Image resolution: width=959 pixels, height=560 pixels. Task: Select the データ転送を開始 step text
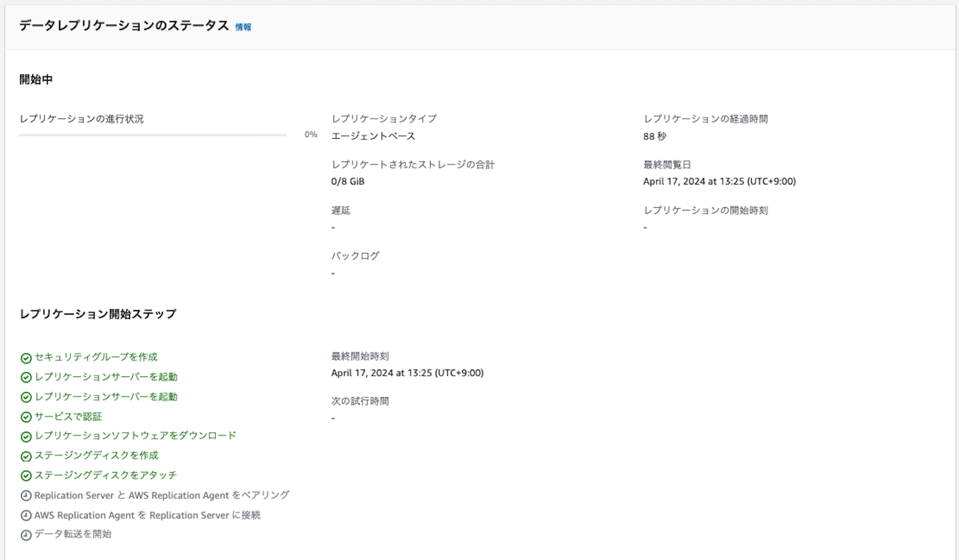point(73,535)
